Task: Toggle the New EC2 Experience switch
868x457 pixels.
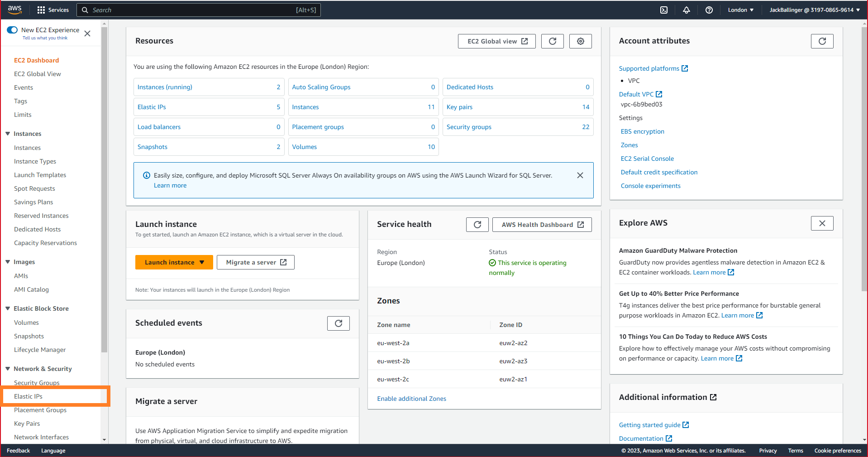Action: 12,30
